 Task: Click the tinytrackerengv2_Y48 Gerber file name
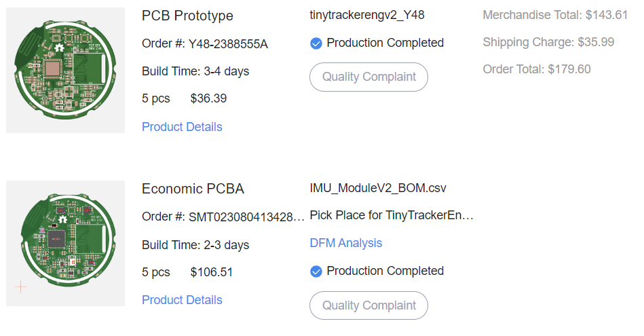point(367,15)
